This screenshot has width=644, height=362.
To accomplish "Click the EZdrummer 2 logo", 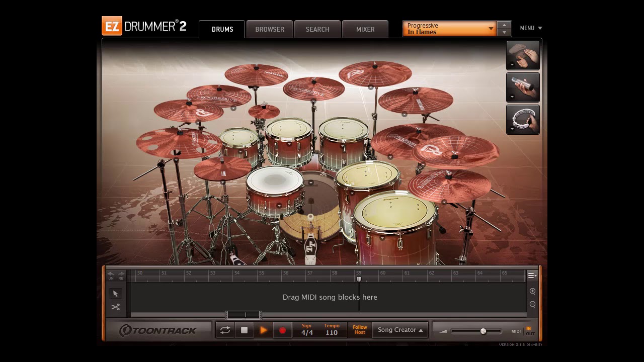I will click(144, 26).
